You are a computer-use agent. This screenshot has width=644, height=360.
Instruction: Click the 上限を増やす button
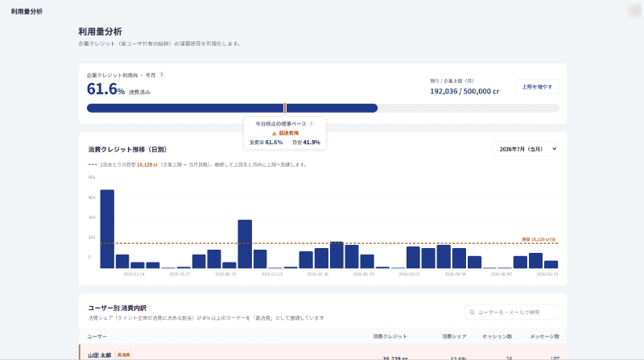click(537, 87)
